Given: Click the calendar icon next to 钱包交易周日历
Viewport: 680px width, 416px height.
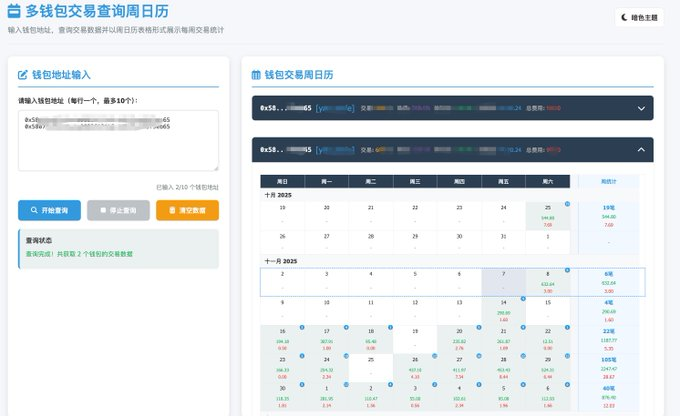Looking at the screenshot, I should click(256, 75).
